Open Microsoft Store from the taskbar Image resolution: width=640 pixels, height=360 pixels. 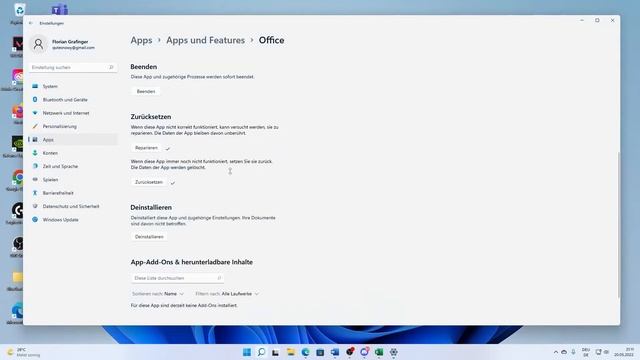pyautogui.click(x=320, y=352)
